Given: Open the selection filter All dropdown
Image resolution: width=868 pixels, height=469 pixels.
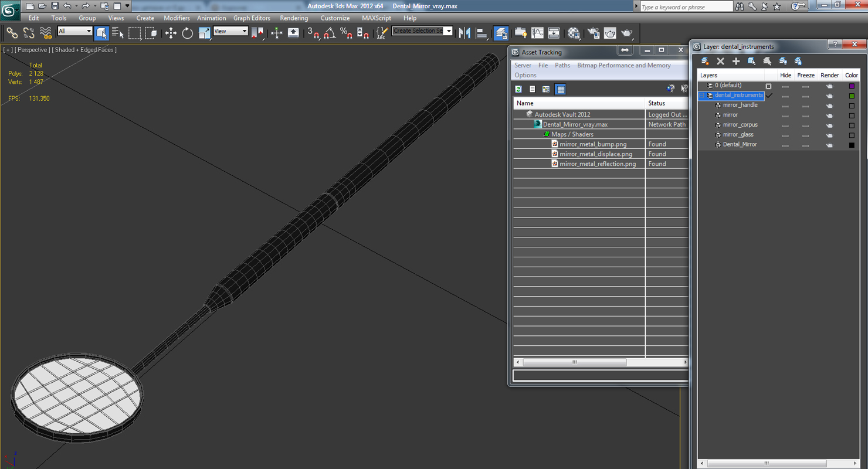Looking at the screenshot, I should (75, 31).
